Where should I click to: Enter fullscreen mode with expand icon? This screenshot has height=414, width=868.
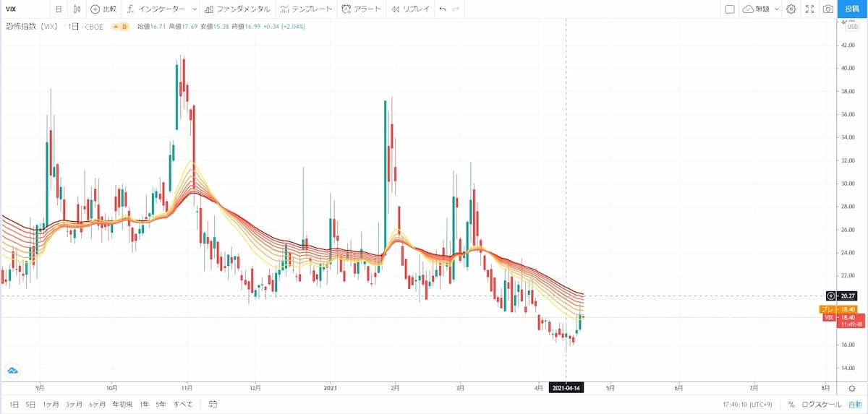pos(809,9)
